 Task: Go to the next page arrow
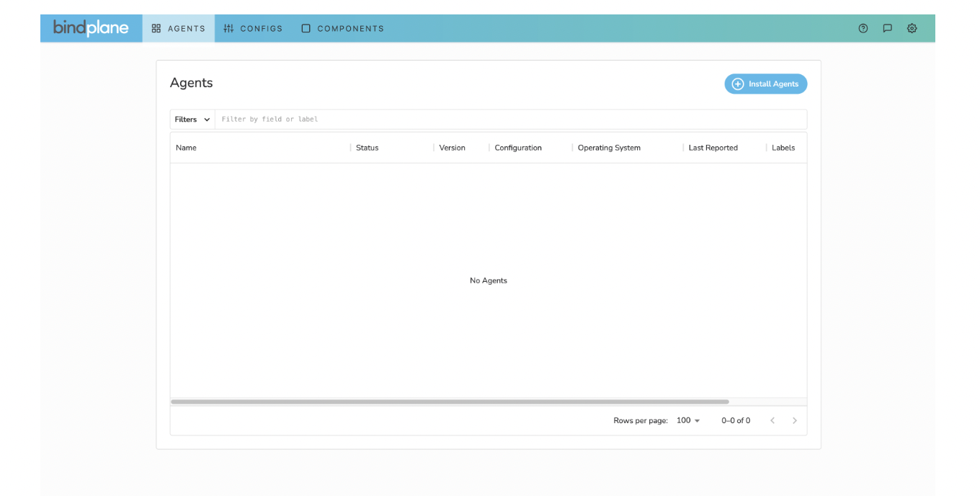point(795,420)
